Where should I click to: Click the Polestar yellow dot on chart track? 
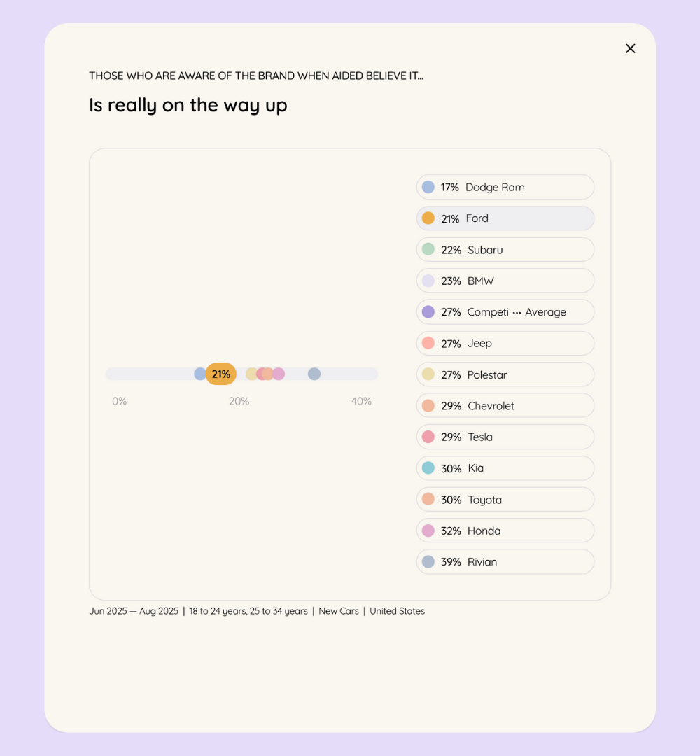pyautogui.click(x=251, y=374)
